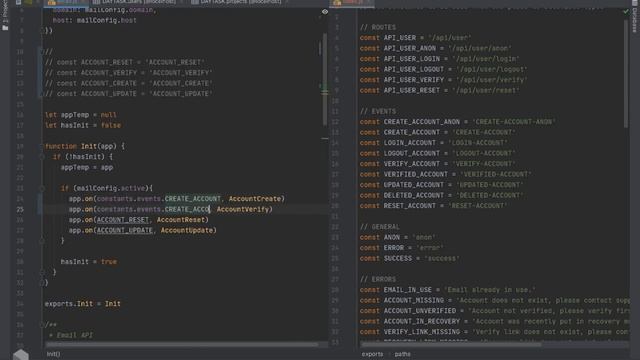Click AccountUpdate handler name
The image size is (640, 360).
(x=187, y=231)
